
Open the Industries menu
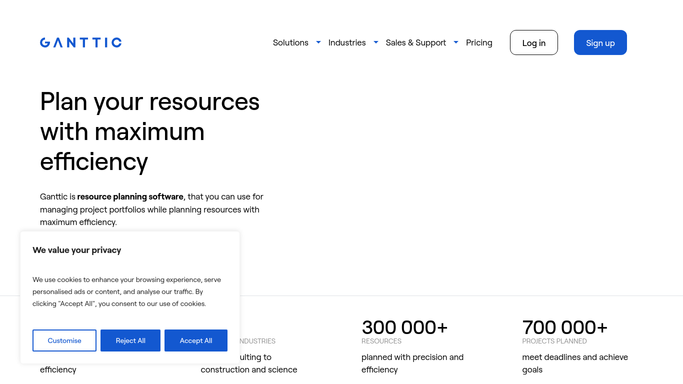coord(347,43)
